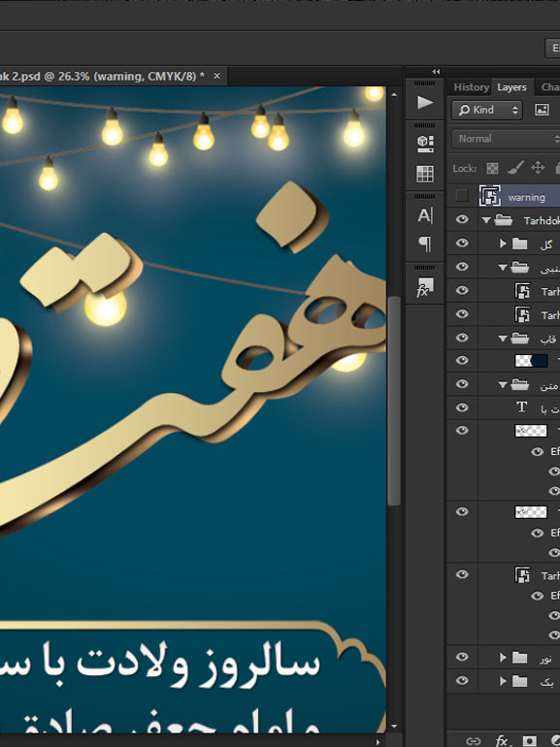Lock image pixels brush icon
This screenshot has height=747, width=560.
coord(515,168)
